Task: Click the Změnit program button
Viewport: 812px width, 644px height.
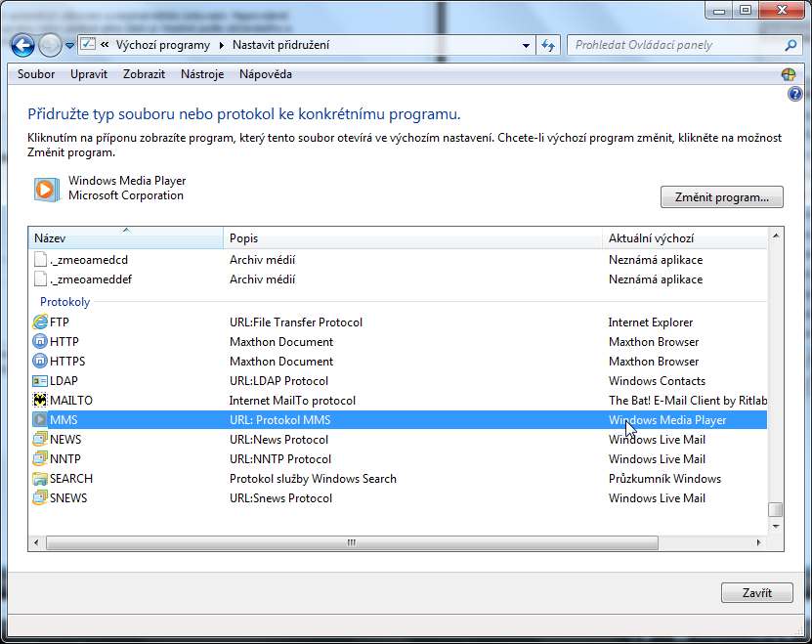Action: [721, 197]
